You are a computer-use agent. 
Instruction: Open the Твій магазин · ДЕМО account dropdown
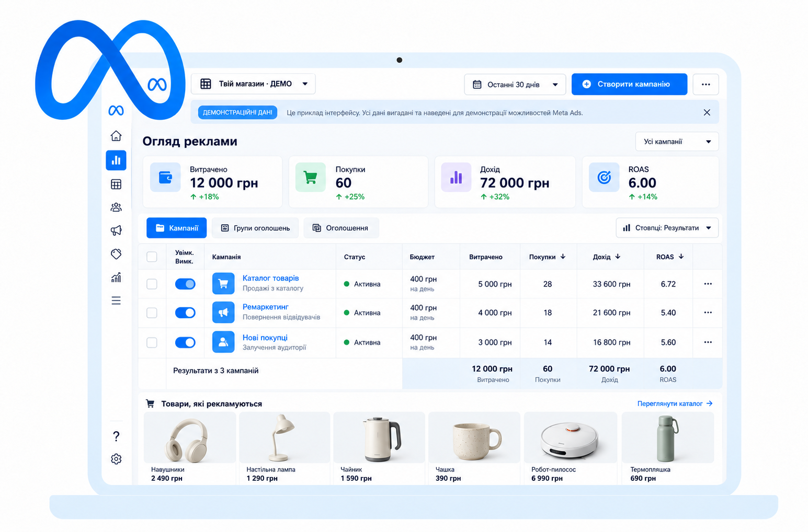(253, 84)
